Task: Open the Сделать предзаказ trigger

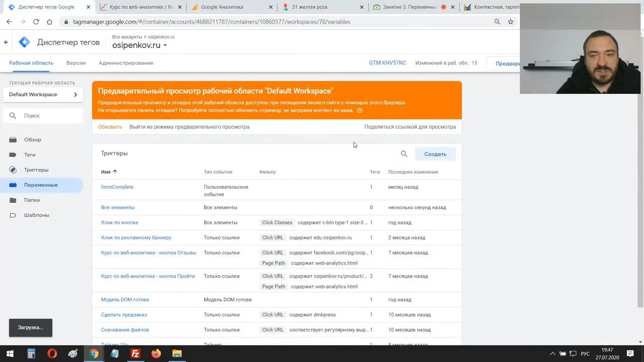Action: point(124,315)
